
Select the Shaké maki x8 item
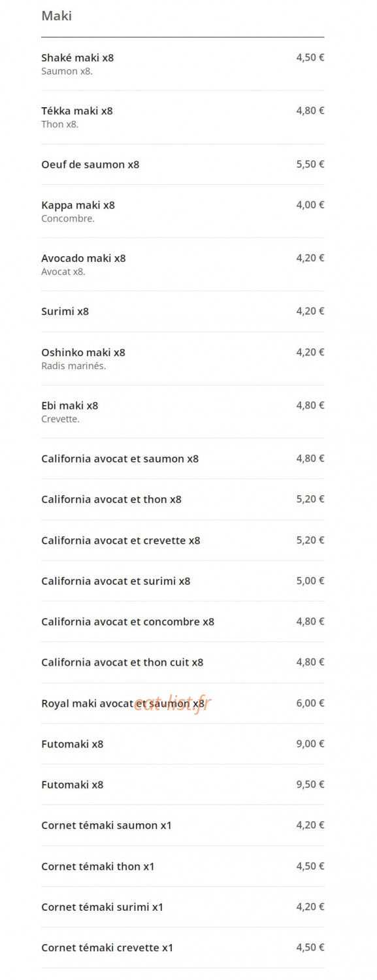(x=182, y=64)
